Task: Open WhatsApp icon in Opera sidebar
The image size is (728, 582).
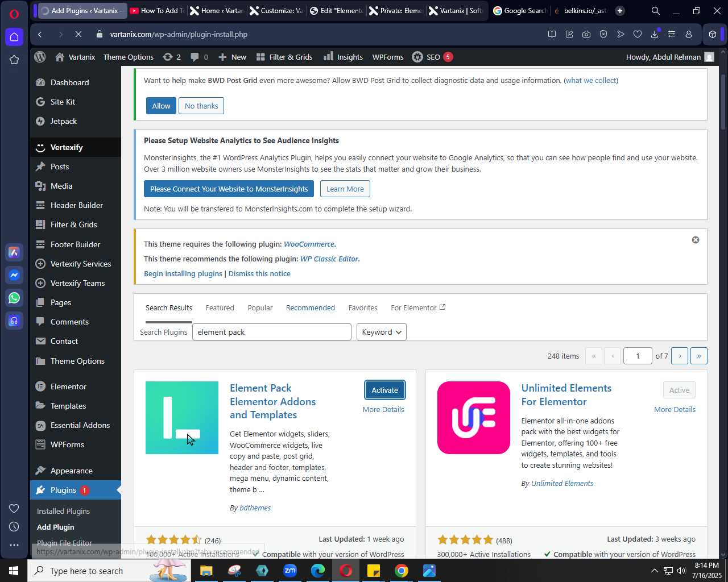Action: click(14, 298)
